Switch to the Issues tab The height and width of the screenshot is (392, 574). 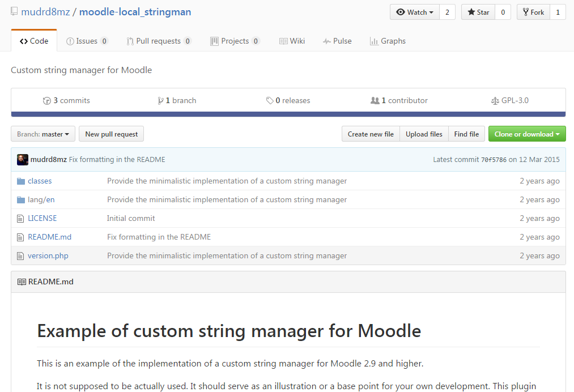tap(87, 41)
